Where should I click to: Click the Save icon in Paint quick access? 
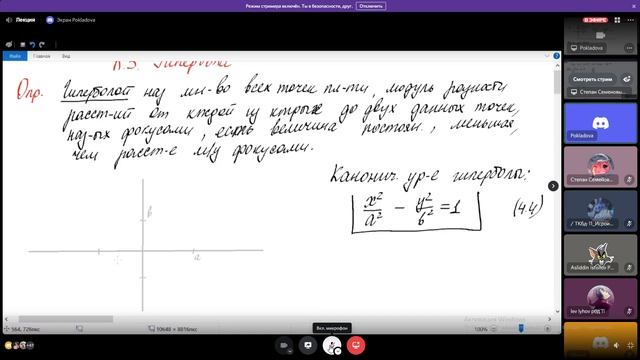point(23,44)
